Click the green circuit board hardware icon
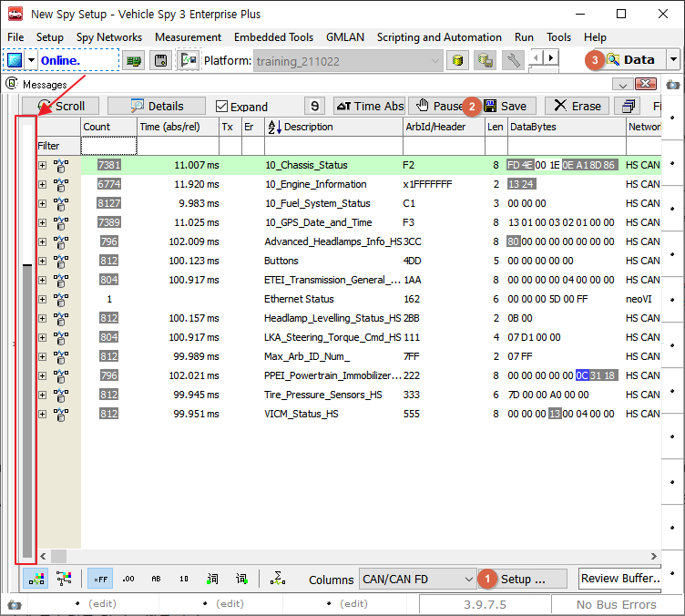The image size is (685, 616). point(134,60)
